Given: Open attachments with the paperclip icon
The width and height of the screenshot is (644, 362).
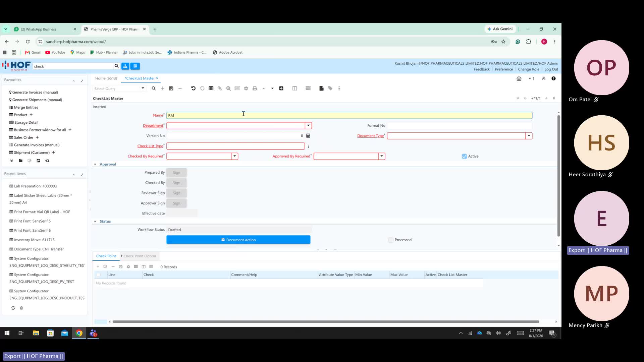Looking at the screenshot, I should point(220,88).
